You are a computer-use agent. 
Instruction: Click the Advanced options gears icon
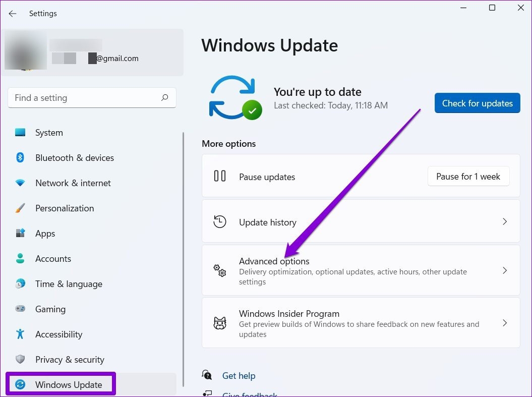220,270
